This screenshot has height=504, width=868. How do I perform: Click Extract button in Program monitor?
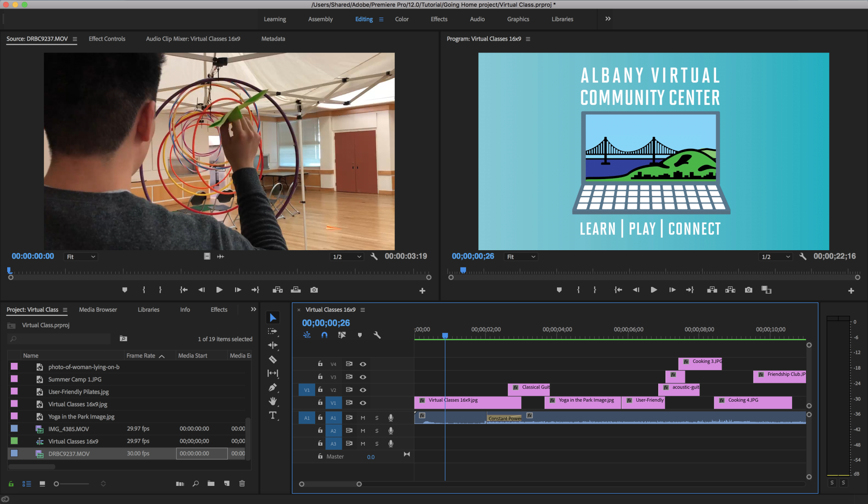(x=730, y=290)
